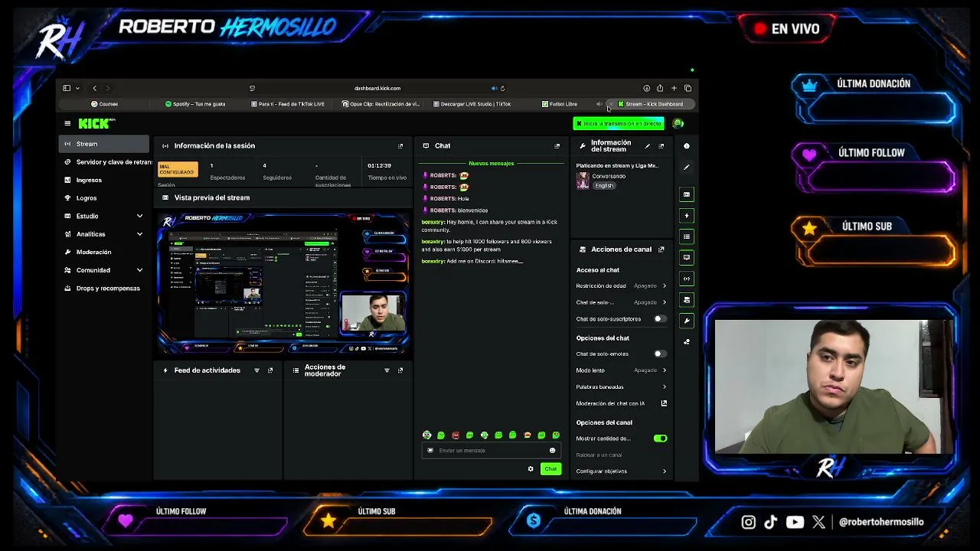This screenshot has height=551, width=980.
Task: Toggle the chat widget icon in right rail
Action: 687,258
